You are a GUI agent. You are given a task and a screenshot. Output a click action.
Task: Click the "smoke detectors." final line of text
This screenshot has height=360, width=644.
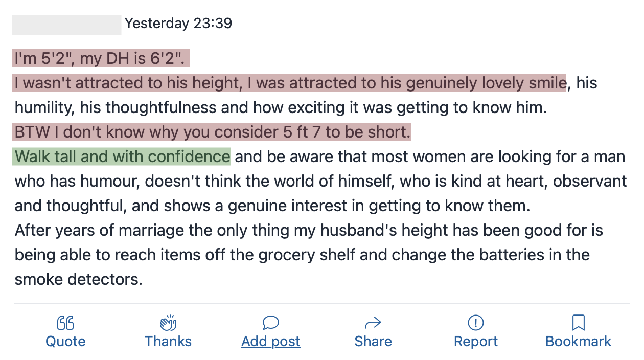click(79, 279)
